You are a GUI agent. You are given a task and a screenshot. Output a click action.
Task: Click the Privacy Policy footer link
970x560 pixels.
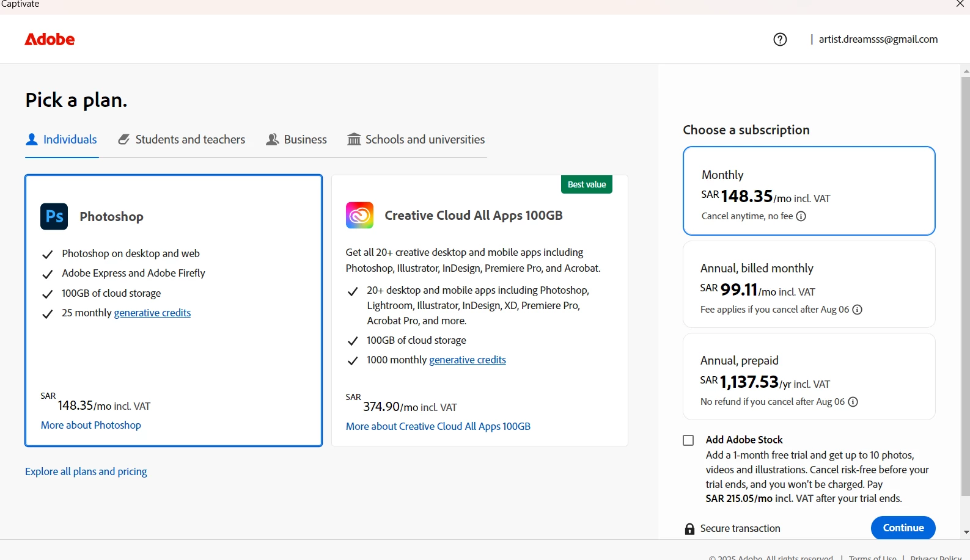pyautogui.click(x=936, y=557)
